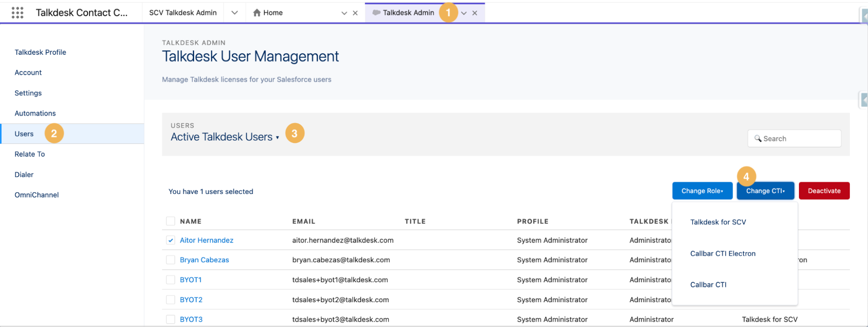Open the Talkdesk Admin tab dropdown chevron
The width and height of the screenshot is (868, 327).
(464, 13)
